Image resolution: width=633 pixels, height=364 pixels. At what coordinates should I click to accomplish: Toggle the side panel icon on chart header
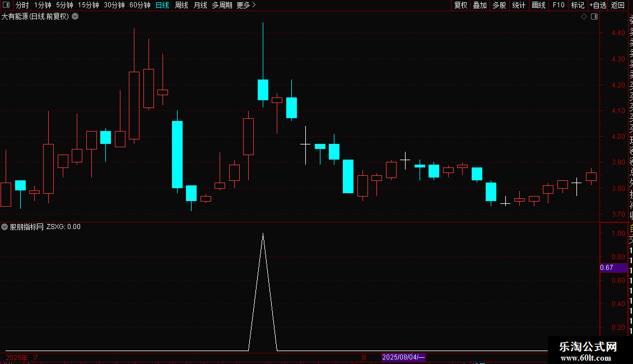(594, 17)
